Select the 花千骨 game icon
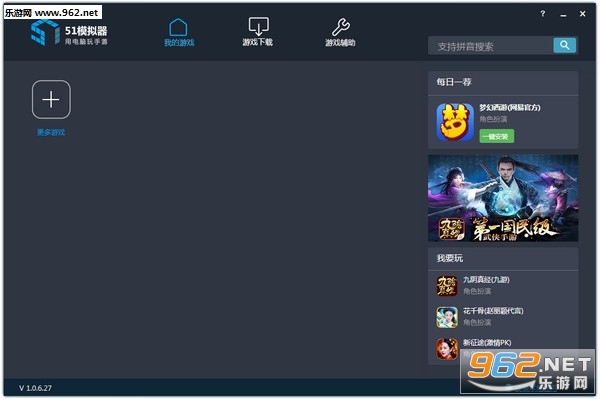This screenshot has height=399, width=600. 447,317
